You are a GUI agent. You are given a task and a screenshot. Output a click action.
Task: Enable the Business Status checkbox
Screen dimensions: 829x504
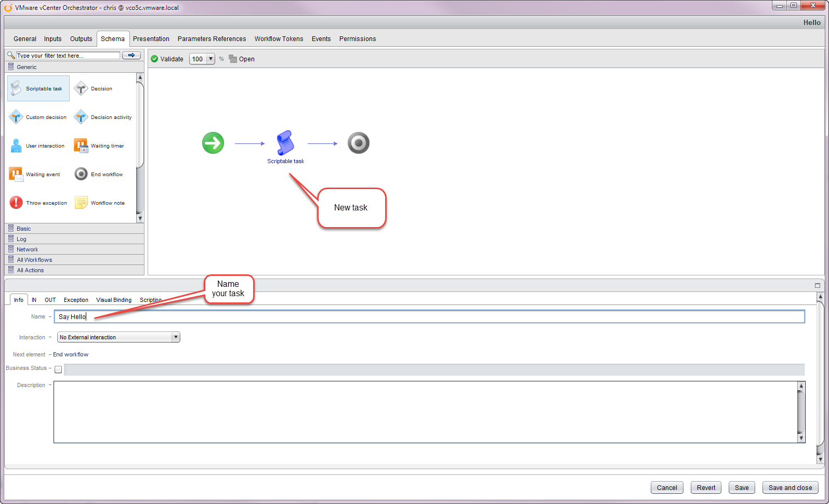[58, 369]
